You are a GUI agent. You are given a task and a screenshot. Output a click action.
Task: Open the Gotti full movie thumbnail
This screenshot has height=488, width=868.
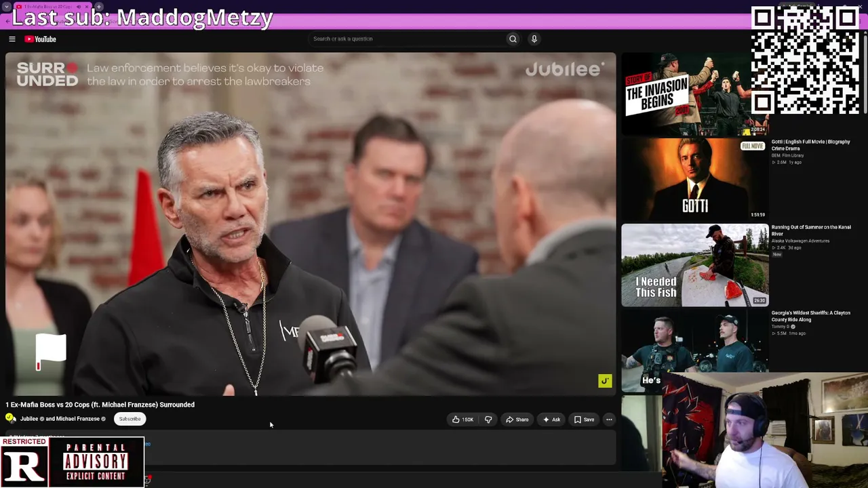[x=695, y=179]
